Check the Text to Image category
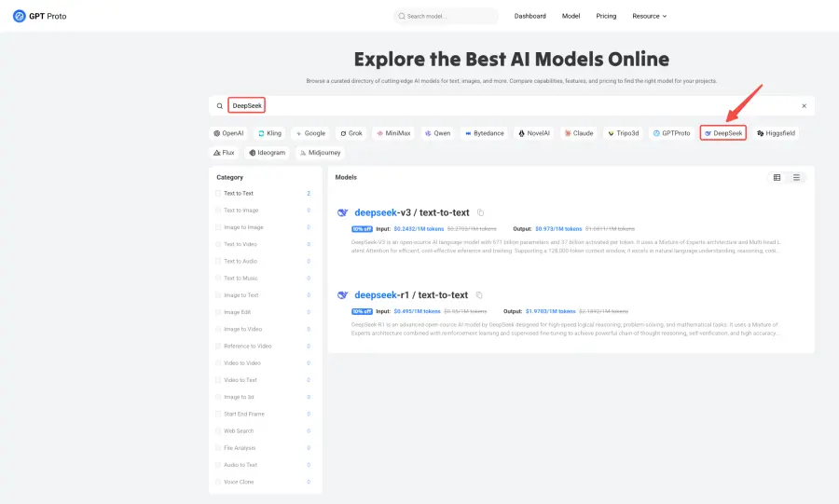This screenshot has height=504, width=839. point(218,211)
